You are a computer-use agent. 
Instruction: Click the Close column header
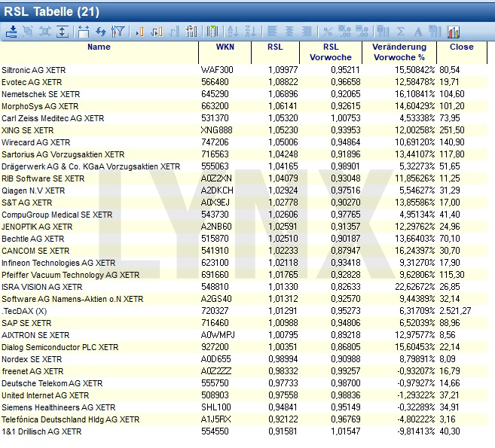[462, 52]
